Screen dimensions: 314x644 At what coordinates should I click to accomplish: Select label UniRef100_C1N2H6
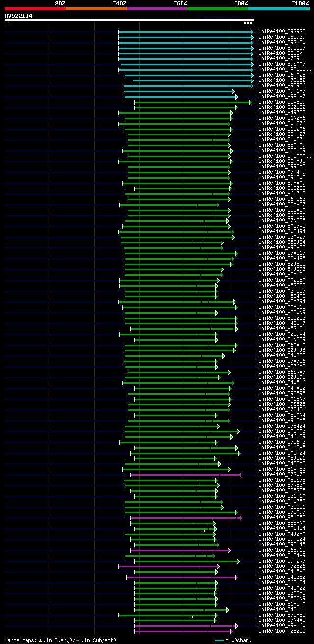click(x=282, y=118)
